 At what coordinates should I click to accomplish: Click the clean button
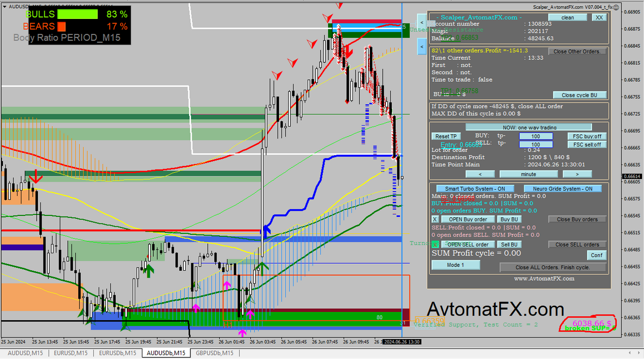pyautogui.click(x=568, y=17)
